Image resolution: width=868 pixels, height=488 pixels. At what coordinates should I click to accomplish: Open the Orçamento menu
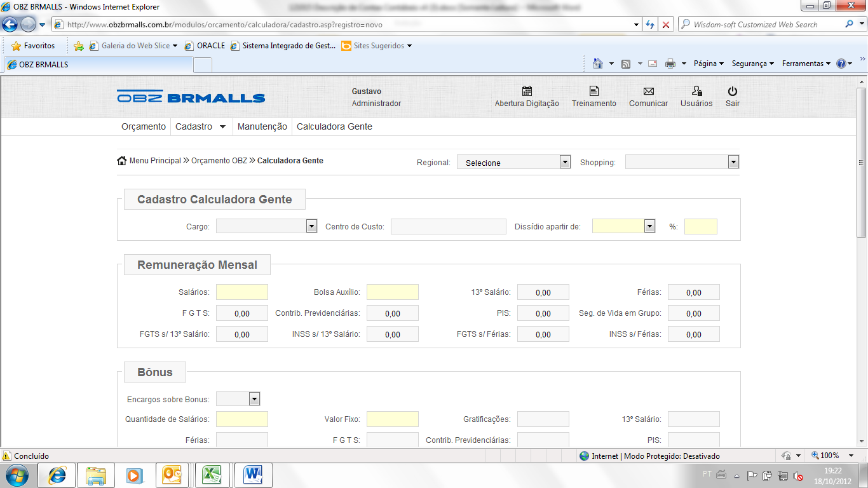pos(144,126)
